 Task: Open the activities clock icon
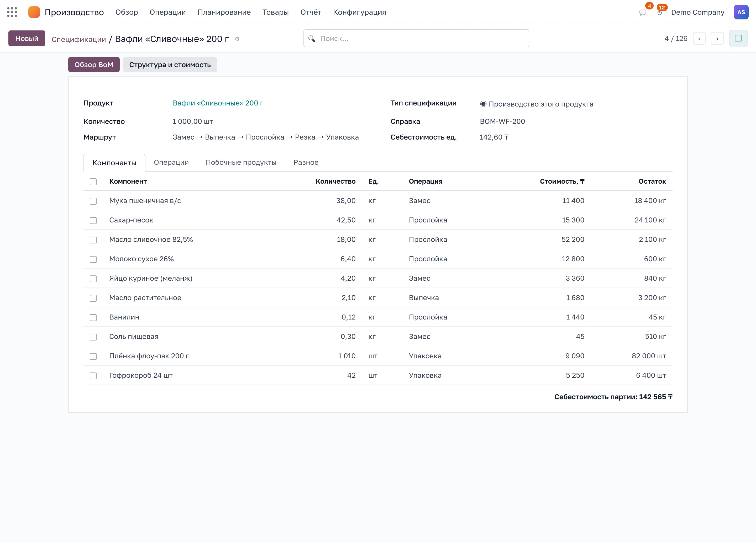click(x=659, y=13)
